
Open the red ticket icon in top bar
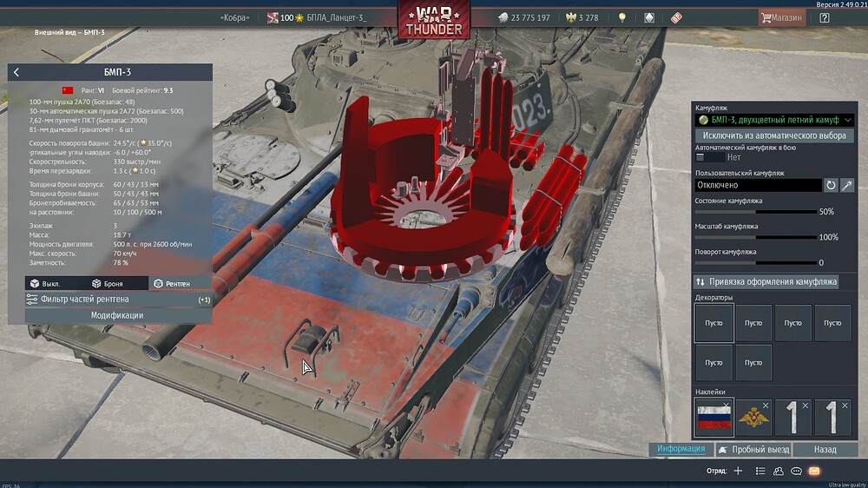pos(676,17)
